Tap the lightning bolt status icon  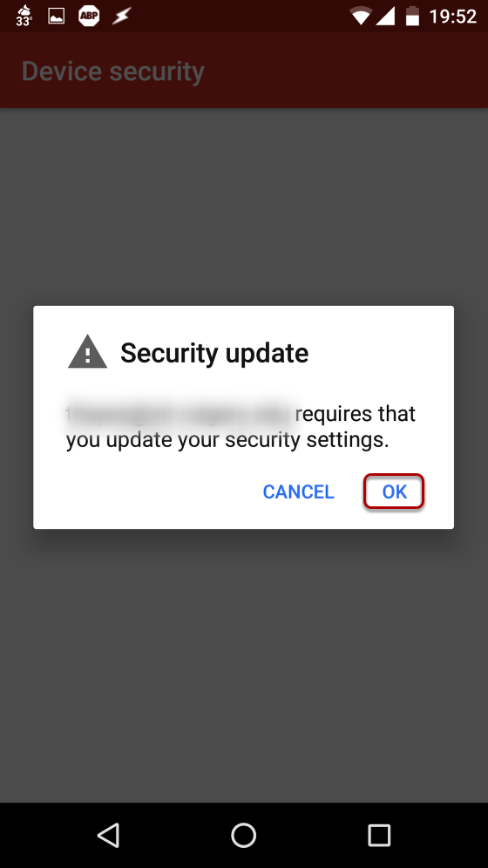[121, 17]
